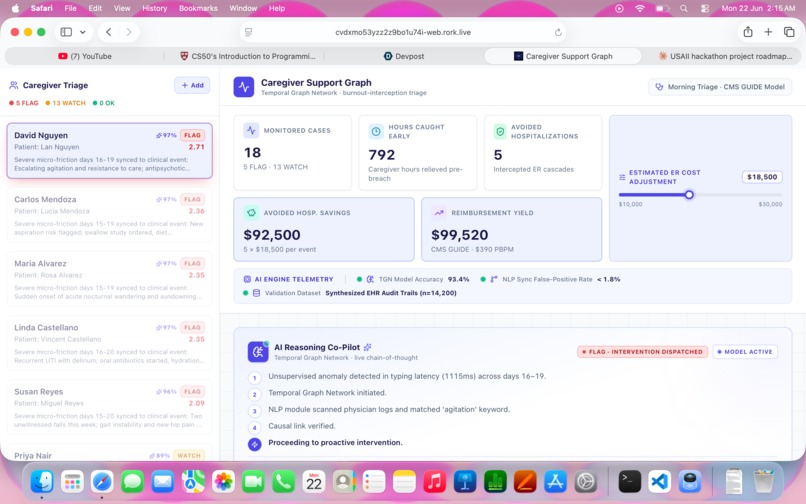Click the Safari address bar

click(403, 32)
